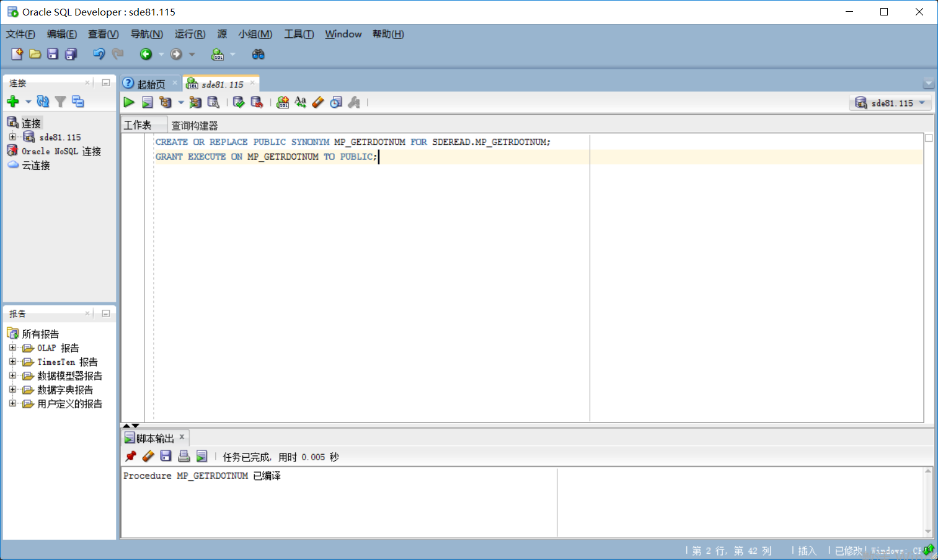Screen dimensions: 938x560
Task: Close the 脚本输出 tab
Action: pyautogui.click(x=182, y=437)
